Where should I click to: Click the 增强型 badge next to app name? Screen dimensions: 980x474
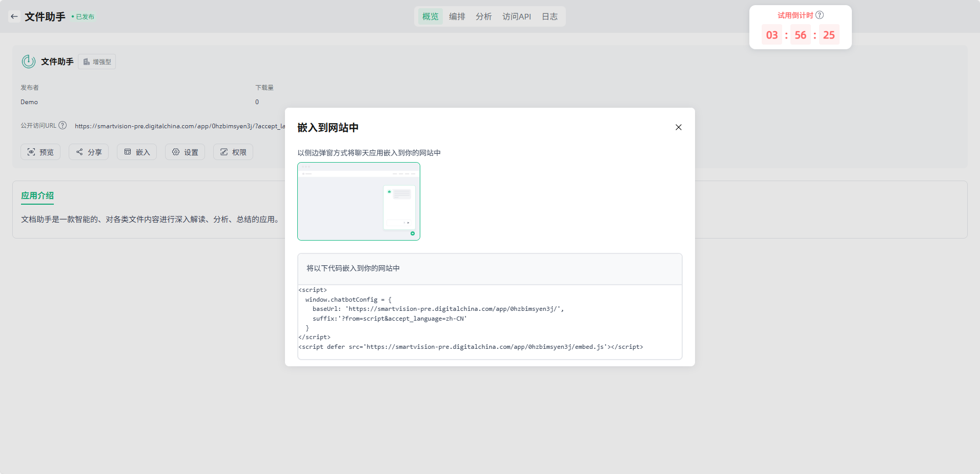point(97,62)
